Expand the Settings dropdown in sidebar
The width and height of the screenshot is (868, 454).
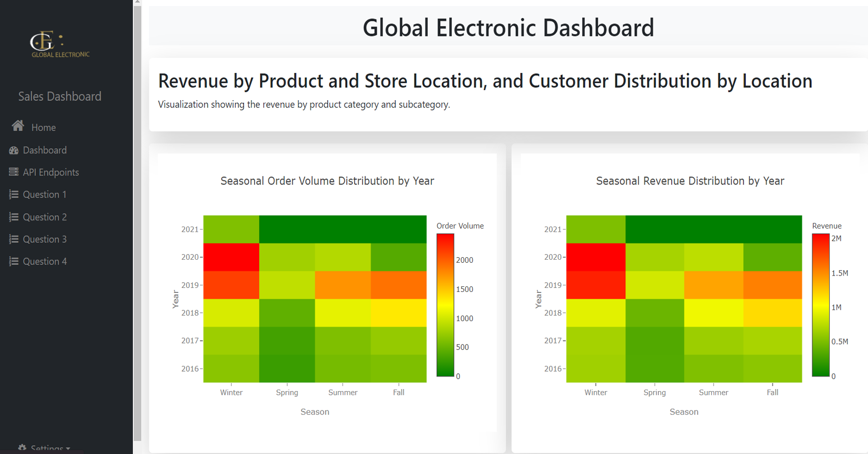45,448
